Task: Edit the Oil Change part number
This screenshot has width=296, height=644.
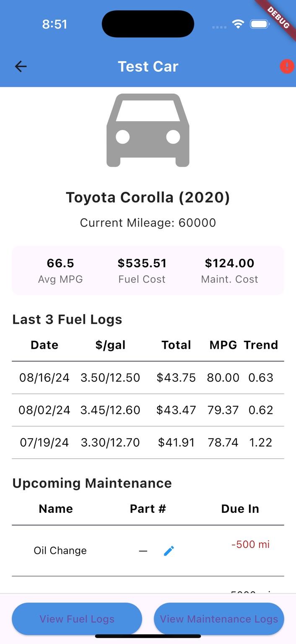Action: point(169,551)
